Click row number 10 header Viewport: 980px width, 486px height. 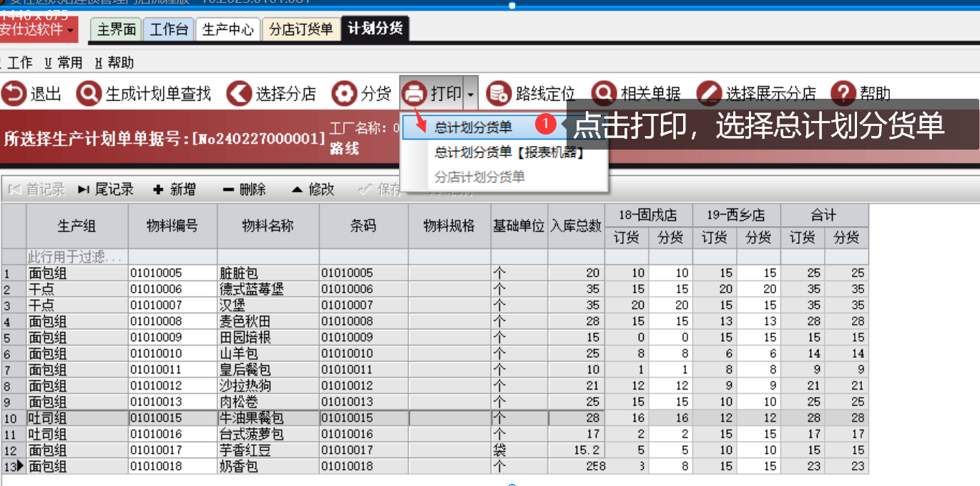(x=14, y=418)
